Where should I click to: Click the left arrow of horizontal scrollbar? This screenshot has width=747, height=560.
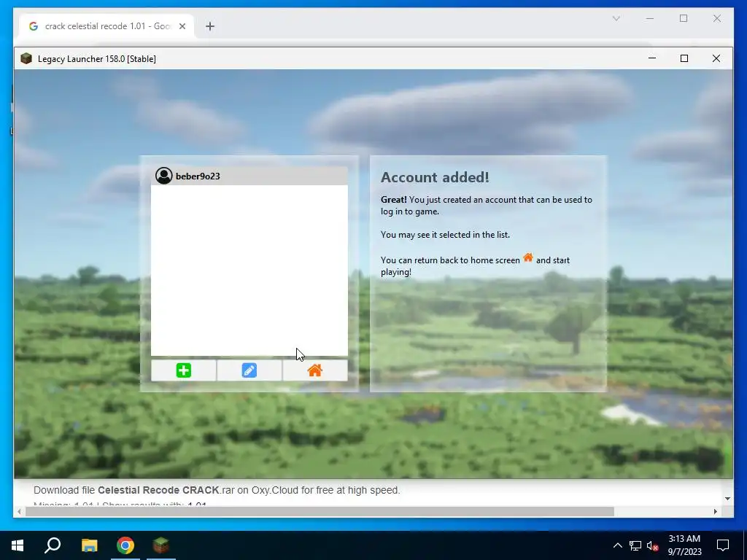[19, 511]
